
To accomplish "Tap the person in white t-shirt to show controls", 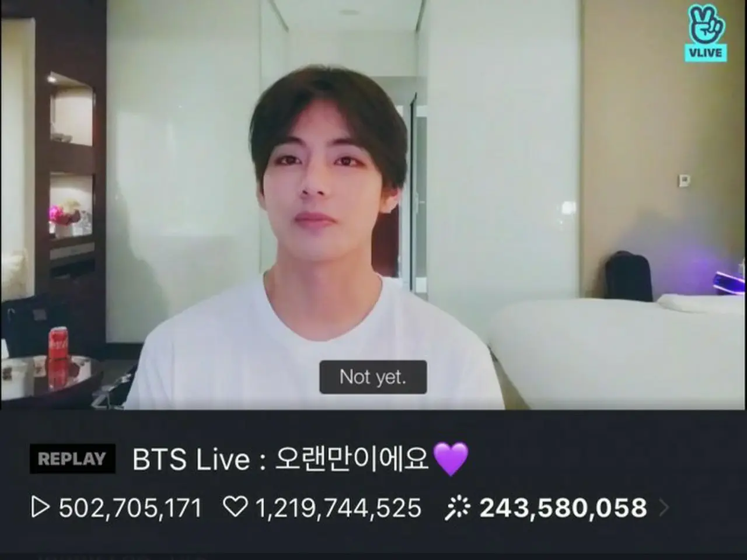I will (x=315, y=245).
